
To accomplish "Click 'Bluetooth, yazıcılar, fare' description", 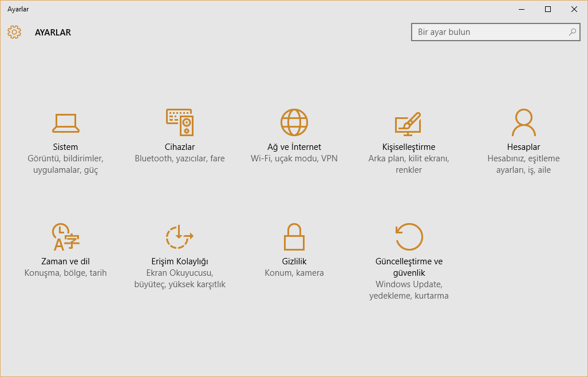I will click(180, 158).
